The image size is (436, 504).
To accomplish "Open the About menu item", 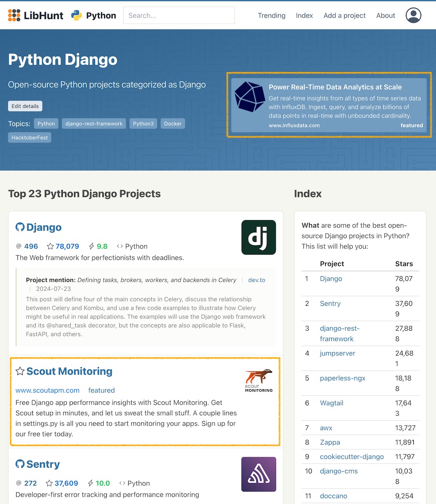I will click(x=385, y=16).
